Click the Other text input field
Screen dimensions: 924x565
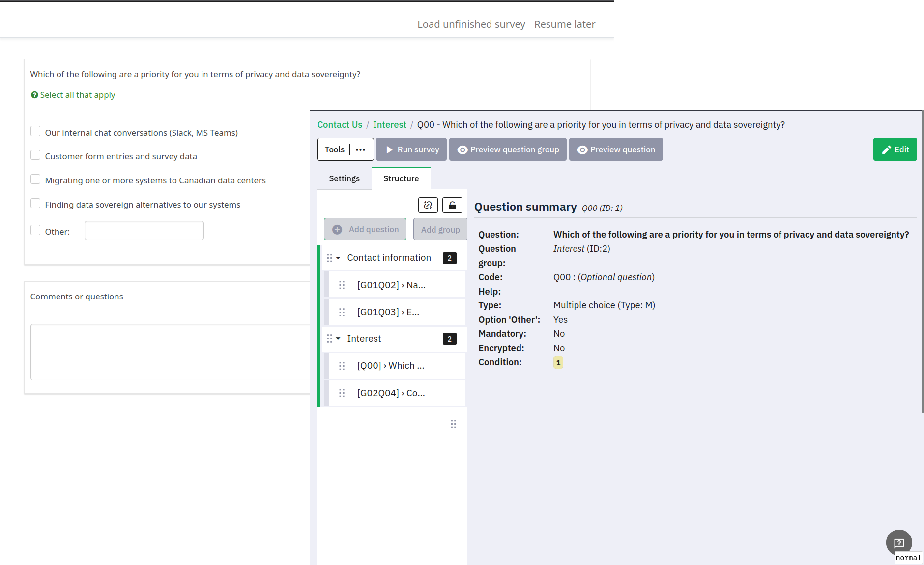[x=144, y=231]
